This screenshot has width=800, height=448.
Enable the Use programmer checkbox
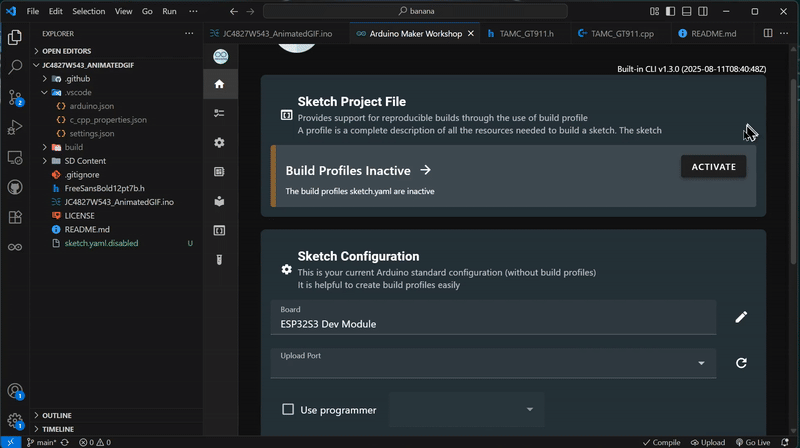tap(288, 409)
